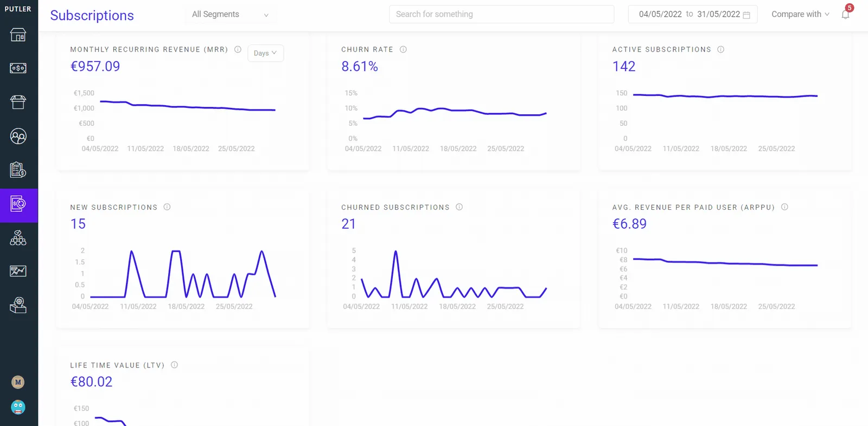Click the 21 churned subscriptions value
This screenshot has height=426, width=868.
pyautogui.click(x=348, y=224)
